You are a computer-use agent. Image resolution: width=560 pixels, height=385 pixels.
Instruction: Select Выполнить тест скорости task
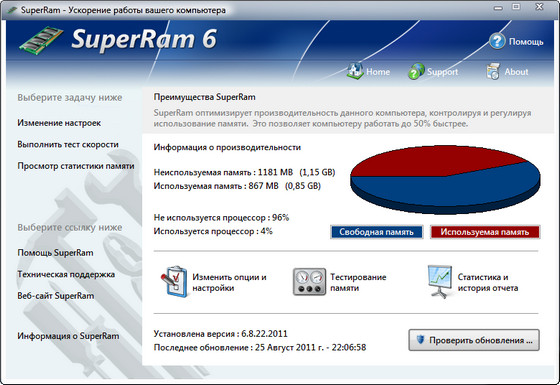coord(68,145)
